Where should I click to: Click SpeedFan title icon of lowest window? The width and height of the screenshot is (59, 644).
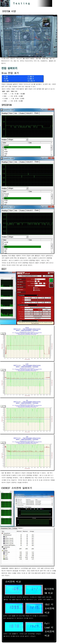click(2, 207)
